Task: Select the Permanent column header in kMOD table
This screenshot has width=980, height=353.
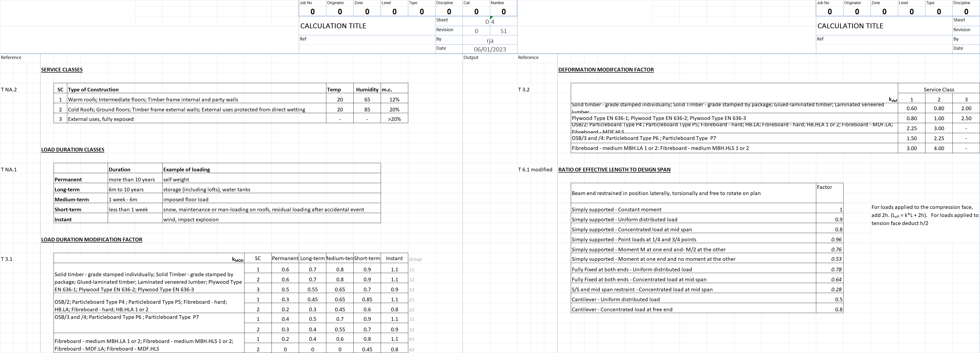Action: (x=285, y=258)
